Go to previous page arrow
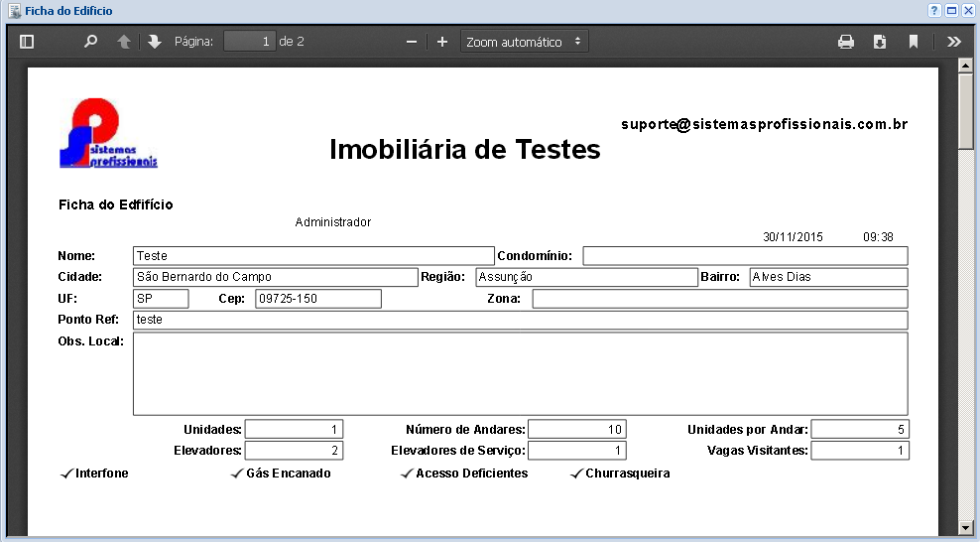This screenshot has height=542, width=980. pyautogui.click(x=124, y=42)
